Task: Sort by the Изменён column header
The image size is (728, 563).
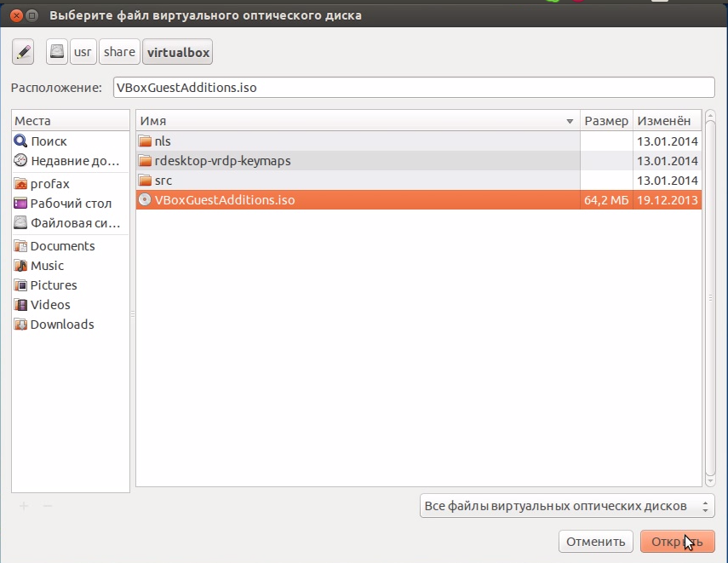Action: coord(668,121)
